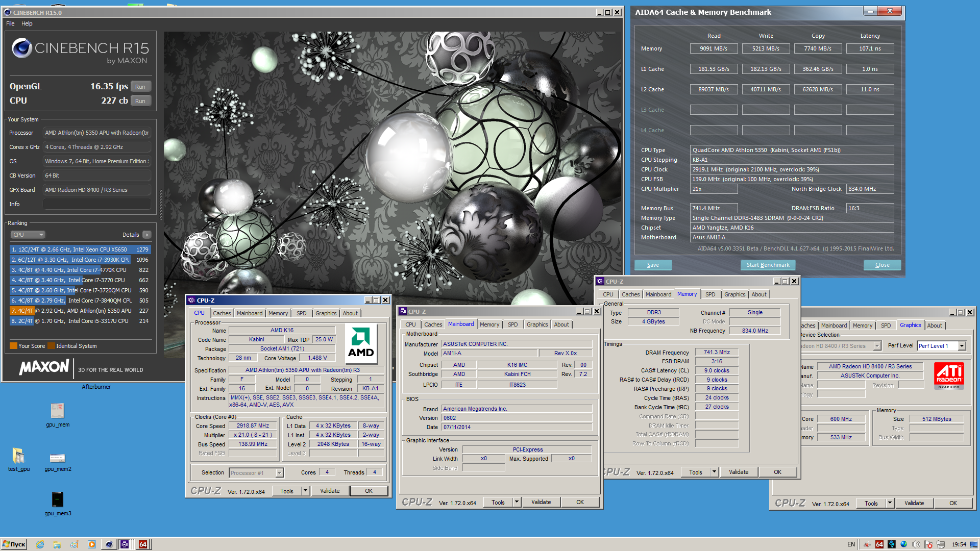This screenshot has width=980, height=551.
Task: Select ranking row 'AMD Athlon(tm) 5350 APU'
Action: [x=80, y=311]
